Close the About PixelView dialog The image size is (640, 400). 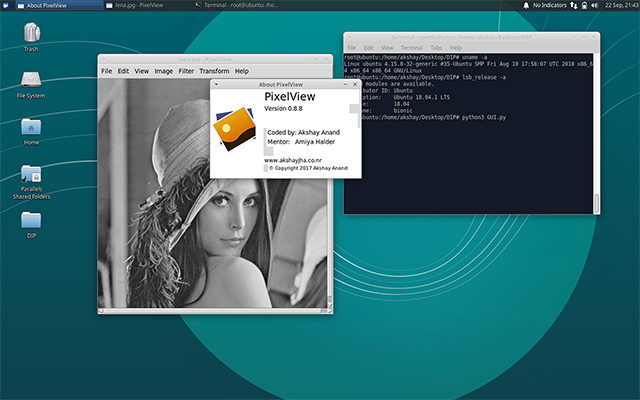coord(355,84)
